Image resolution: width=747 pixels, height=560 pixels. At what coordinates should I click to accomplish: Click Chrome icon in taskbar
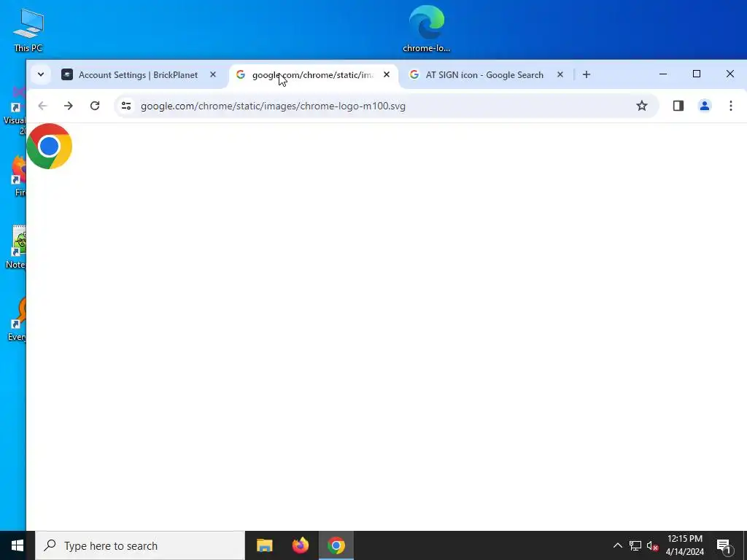[336, 545]
